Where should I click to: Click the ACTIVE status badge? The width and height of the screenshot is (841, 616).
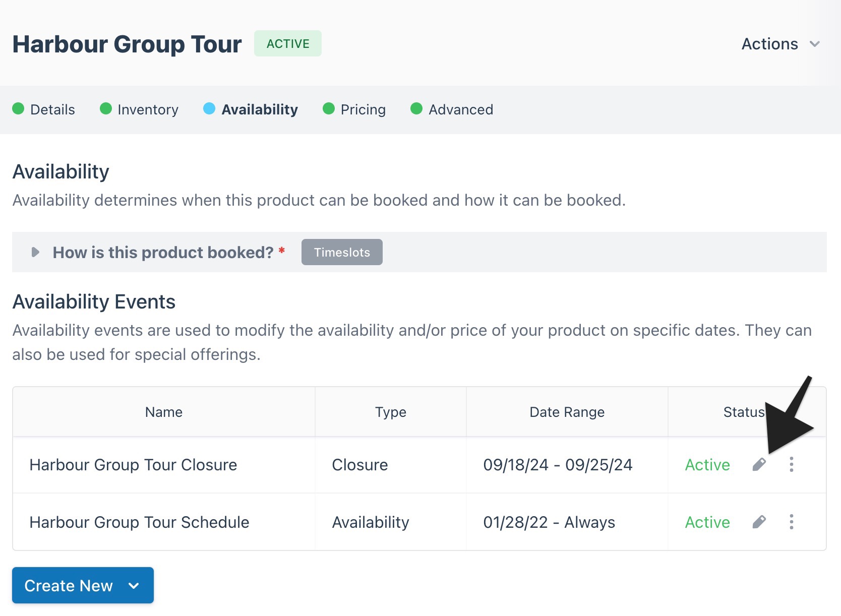click(288, 43)
